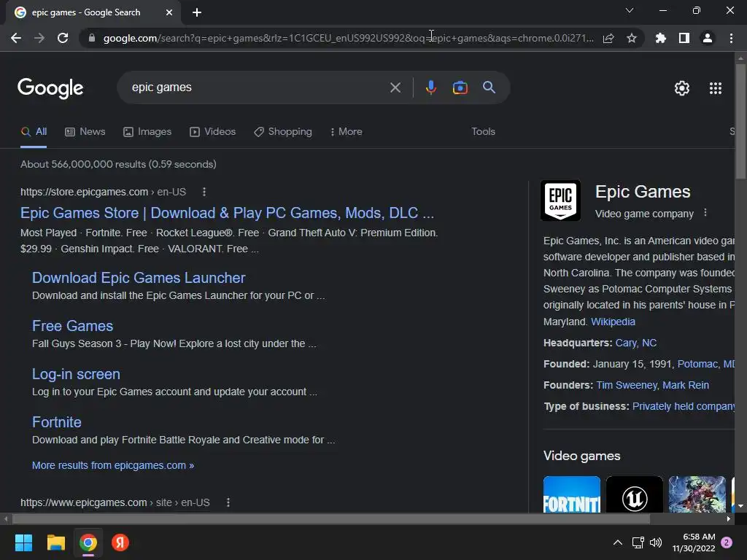Go to the Google logo homepage
Image resolution: width=747 pixels, height=560 pixels.
pyautogui.click(x=50, y=88)
